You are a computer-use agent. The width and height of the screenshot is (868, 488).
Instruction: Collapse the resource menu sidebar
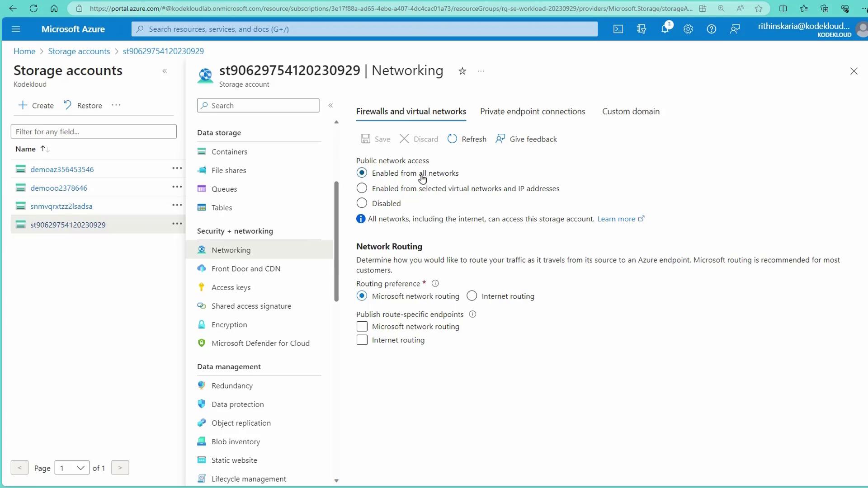330,105
